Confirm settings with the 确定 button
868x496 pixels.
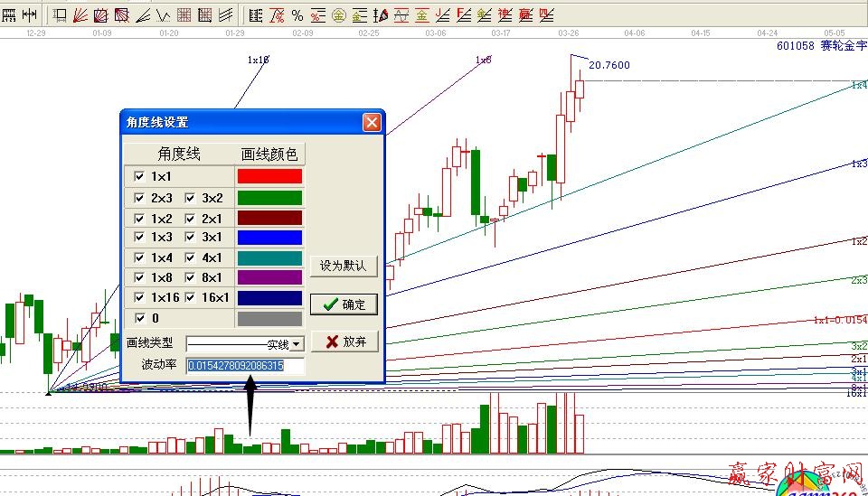point(344,304)
